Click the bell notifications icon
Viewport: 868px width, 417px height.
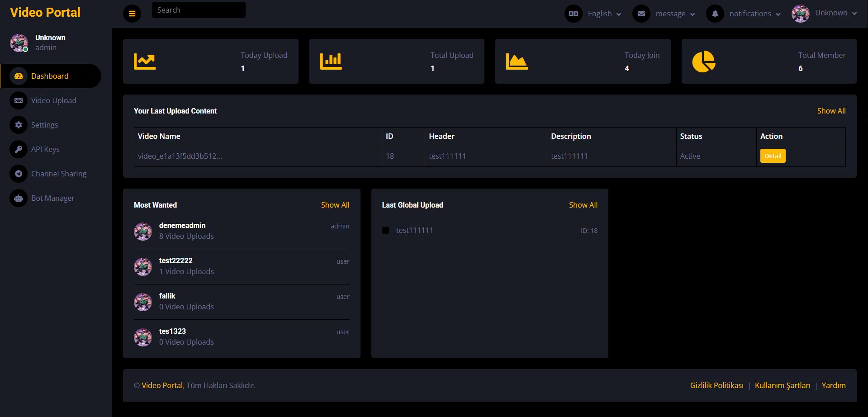[x=715, y=14]
